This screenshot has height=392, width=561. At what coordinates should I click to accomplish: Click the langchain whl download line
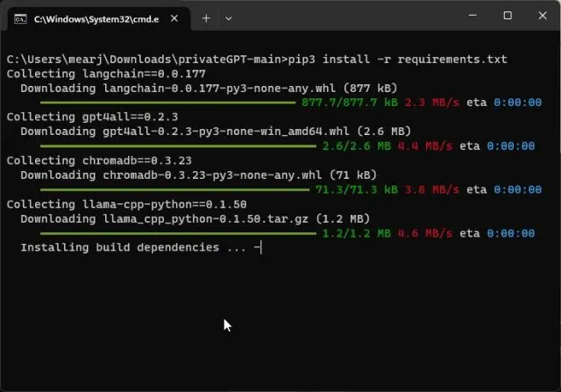click(x=209, y=89)
